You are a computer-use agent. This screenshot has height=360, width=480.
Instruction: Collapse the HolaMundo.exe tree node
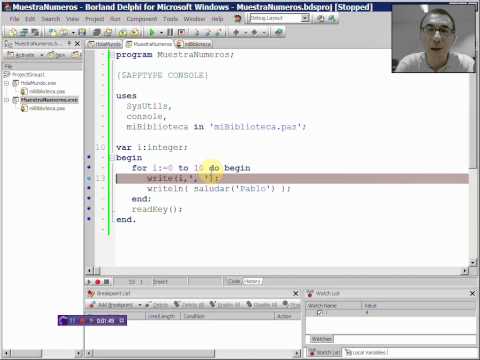pyautogui.click(x=6, y=83)
